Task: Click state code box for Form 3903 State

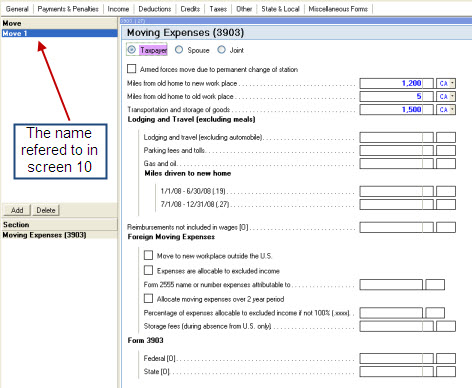Action: click(x=446, y=372)
